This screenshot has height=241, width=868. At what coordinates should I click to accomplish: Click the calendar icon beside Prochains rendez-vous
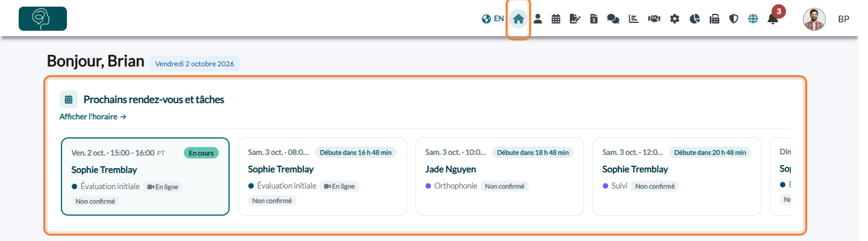pyautogui.click(x=69, y=99)
